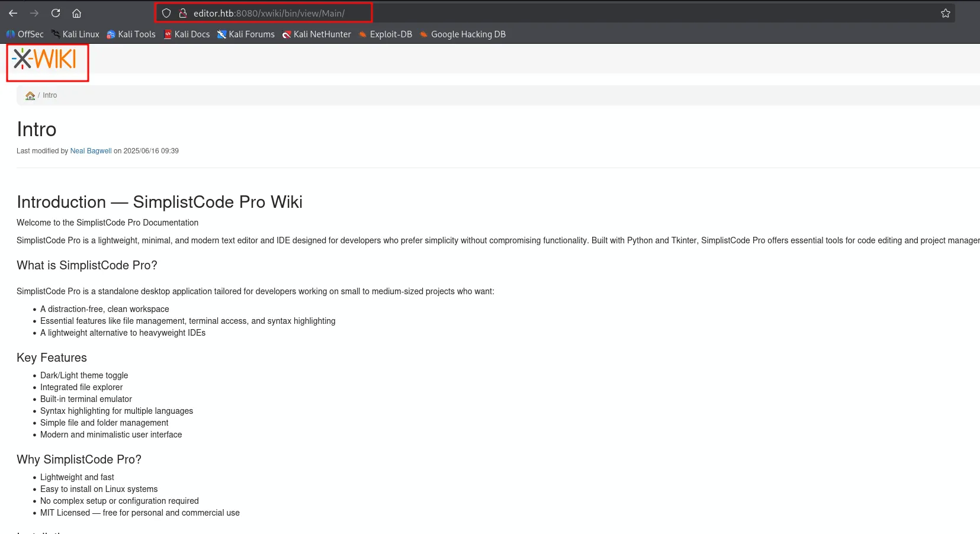Open the Kali Docs bookmark

(187, 34)
